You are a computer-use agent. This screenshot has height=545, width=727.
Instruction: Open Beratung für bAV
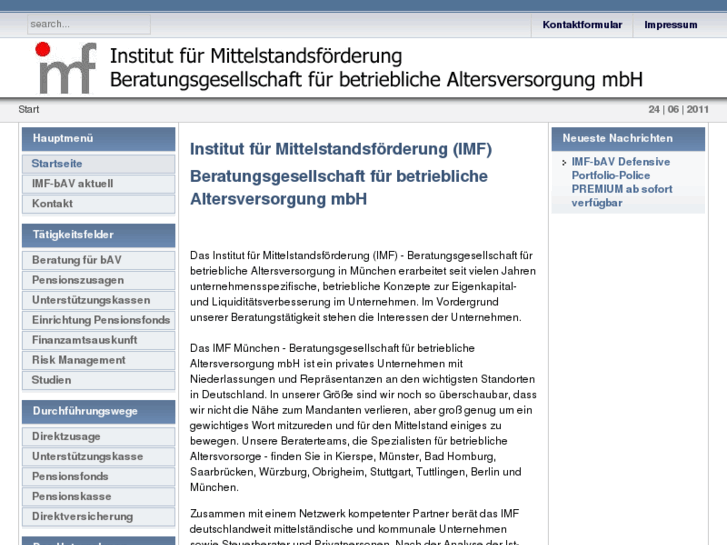click(98, 260)
